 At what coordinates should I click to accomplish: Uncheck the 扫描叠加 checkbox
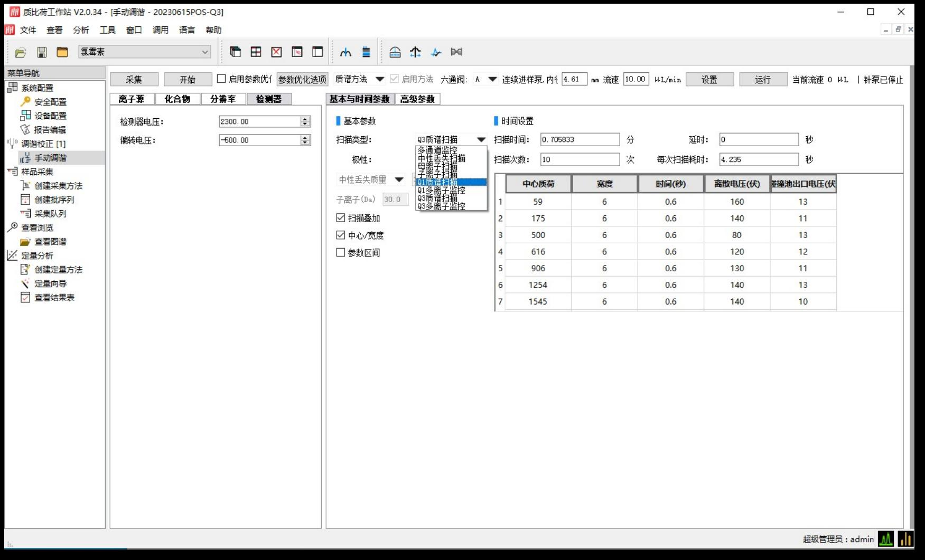point(341,218)
